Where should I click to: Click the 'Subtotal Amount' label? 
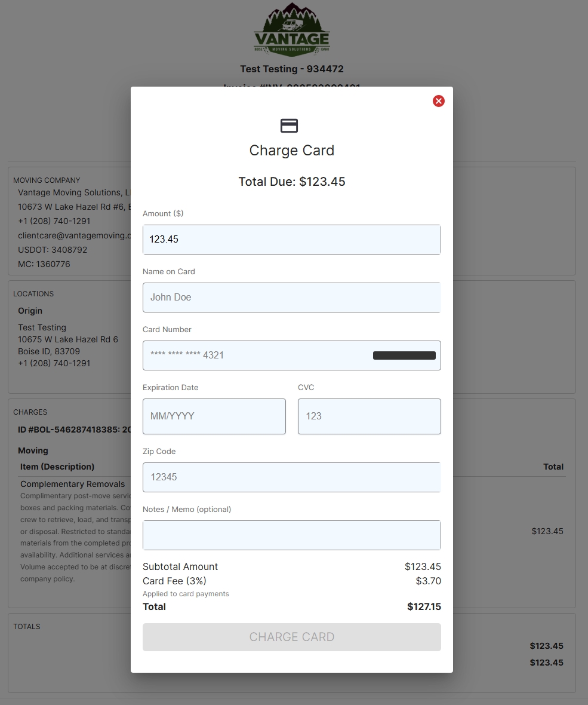(x=180, y=566)
